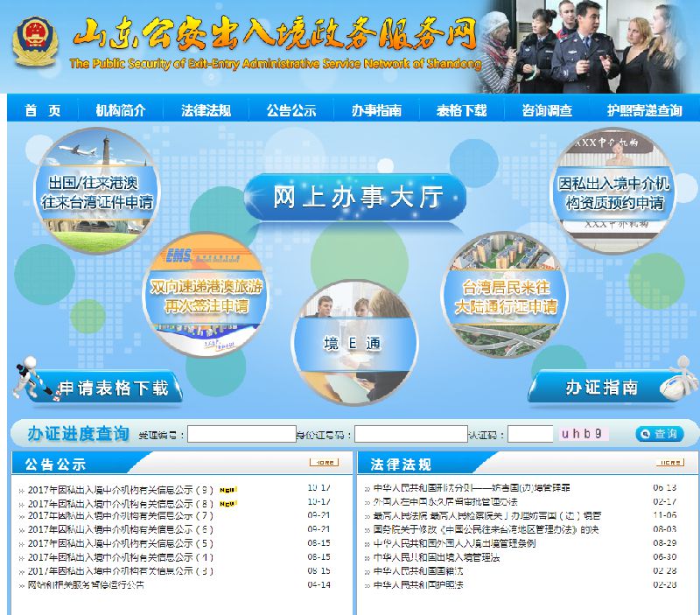Click the 法律法规 panel header title
The width and height of the screenshot is (700, 615).
point(401,465)
